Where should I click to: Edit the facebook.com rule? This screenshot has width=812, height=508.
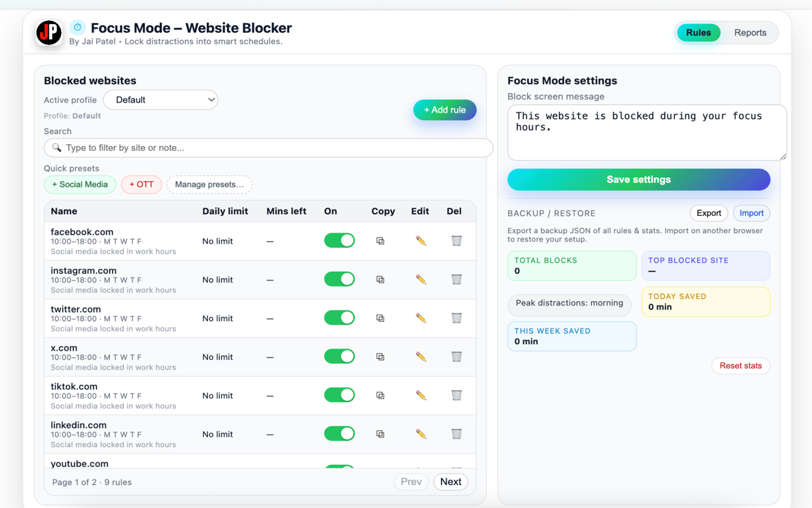[421, 241]
